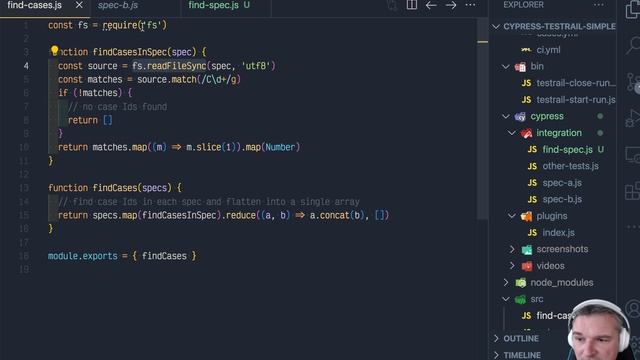Open find-spec.js in the integration folder
Viewport: 640px width, 360px height.
567,150
